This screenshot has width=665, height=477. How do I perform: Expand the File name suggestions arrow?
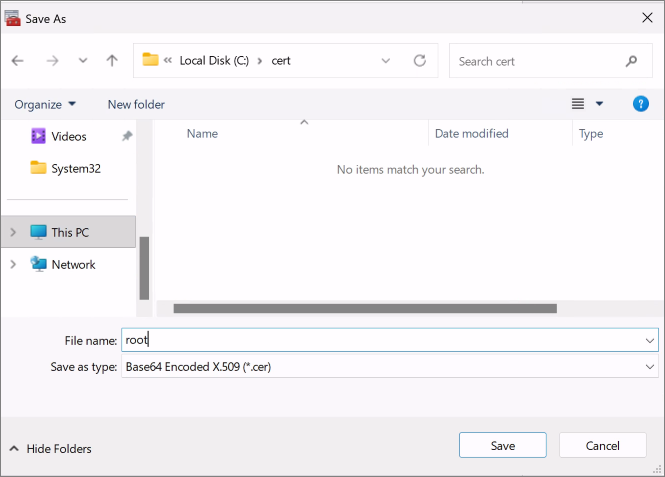(649, 340)
